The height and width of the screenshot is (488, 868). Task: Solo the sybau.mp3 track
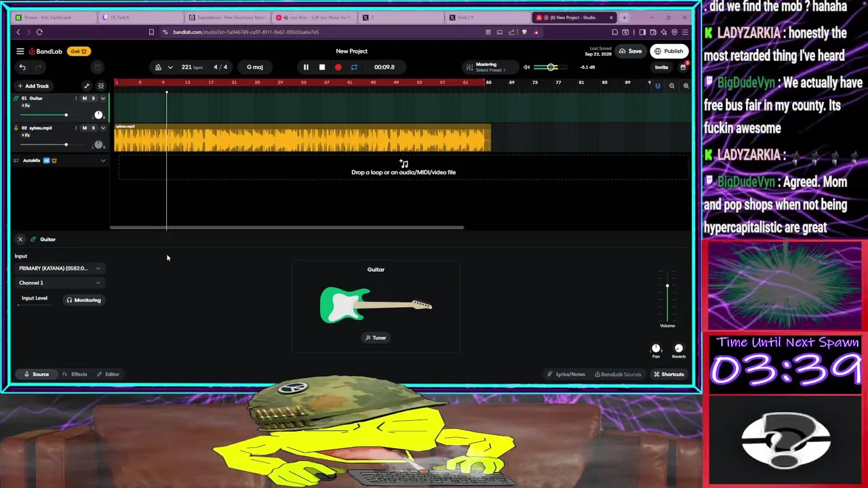94,128
